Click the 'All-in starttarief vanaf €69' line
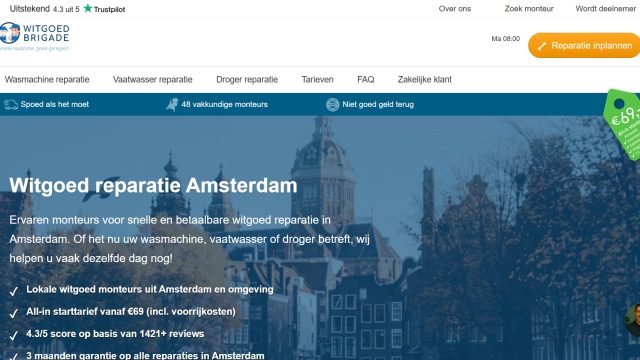The height and width of the screenshot is (360, 640). point(131,311)
